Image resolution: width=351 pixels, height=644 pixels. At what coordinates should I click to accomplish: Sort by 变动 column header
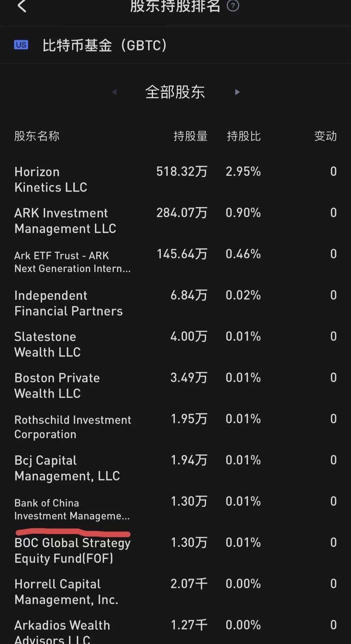coord(325,136)
